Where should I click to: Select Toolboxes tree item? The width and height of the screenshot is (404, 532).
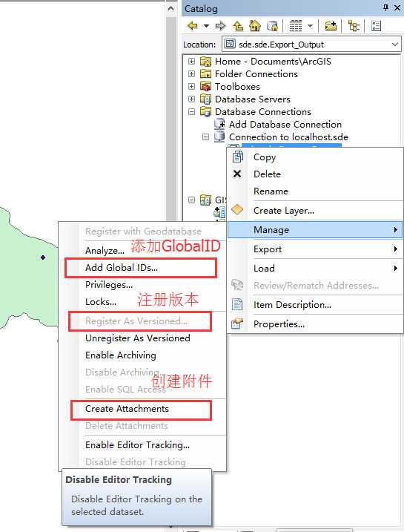[x=237, y=87]
